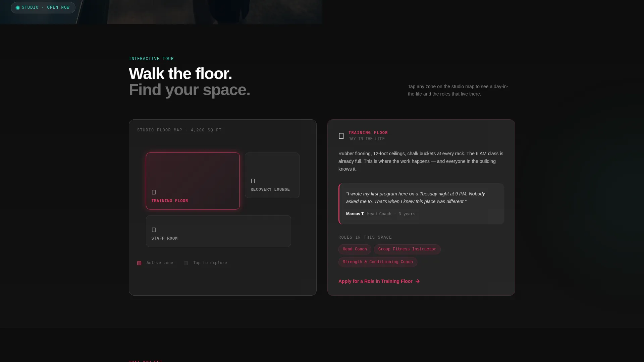Click the 'Marcus T.' name
The height and width of the screenshot is (362, 644).
point(355,214)
